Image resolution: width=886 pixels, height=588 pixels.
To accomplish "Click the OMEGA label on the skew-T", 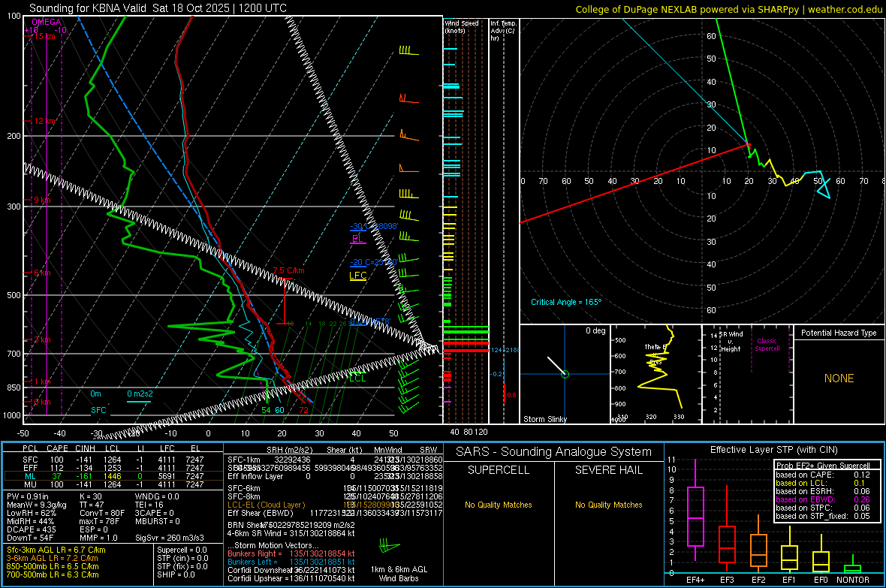I will click(x=46, y=22).
